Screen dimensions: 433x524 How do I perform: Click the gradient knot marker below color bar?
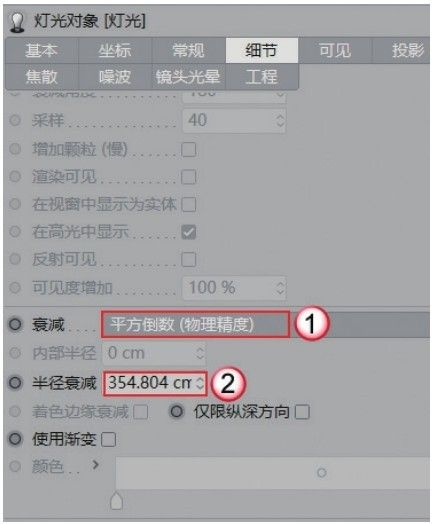[x=116, y=500]
